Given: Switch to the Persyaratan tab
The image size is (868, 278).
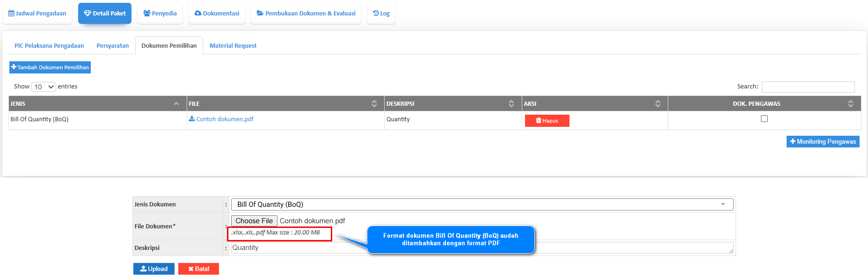Looking at the screenshot, I should pyautogui.click(x=113, y=46).
